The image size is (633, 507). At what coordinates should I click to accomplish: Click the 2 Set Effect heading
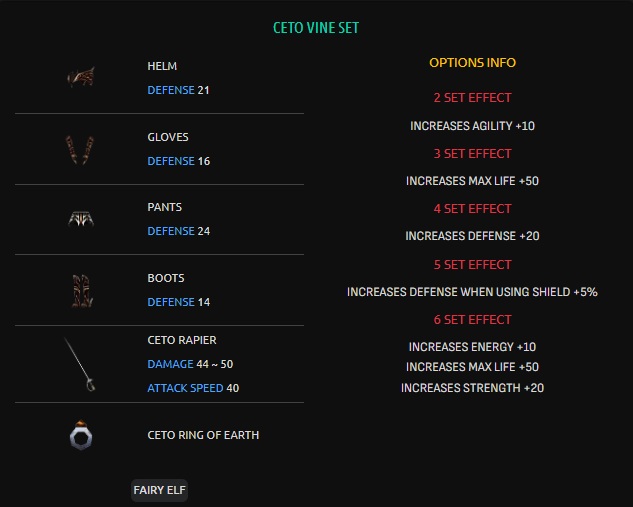pos(472,98)
